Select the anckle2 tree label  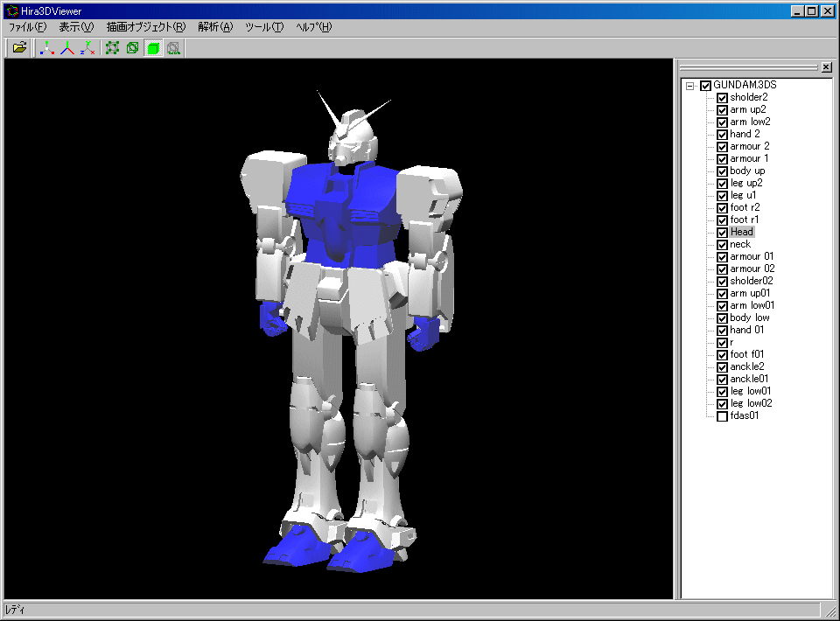point(746,366)
